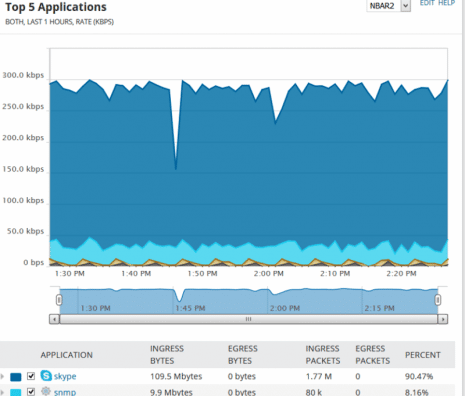Click the INGRESS PACKETS column header

[323, 355]
